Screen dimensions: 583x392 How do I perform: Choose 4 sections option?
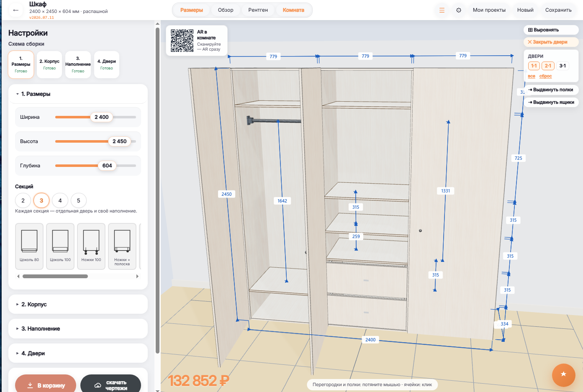(60, 200)
